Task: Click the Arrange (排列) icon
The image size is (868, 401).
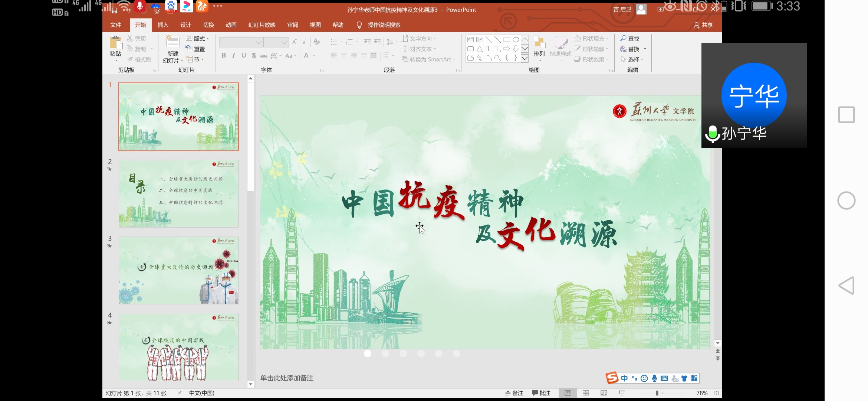Action: point(539,43)
